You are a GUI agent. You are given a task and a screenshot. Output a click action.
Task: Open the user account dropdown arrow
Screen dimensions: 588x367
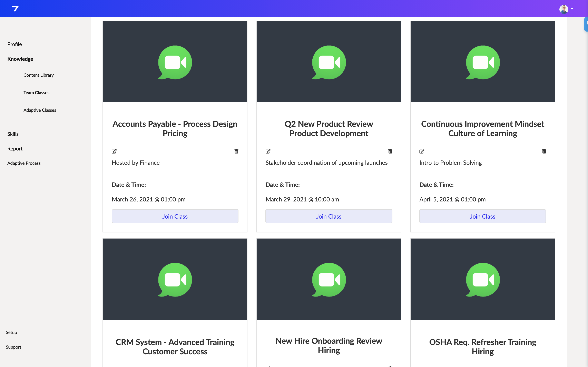[x=572, y=9]
